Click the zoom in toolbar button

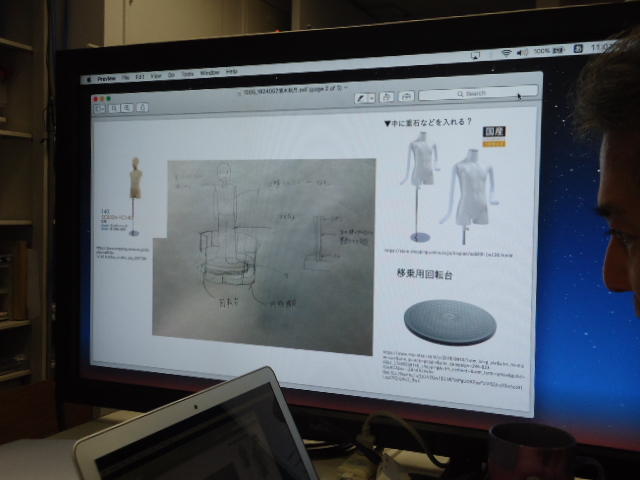[x=127, y=108]
